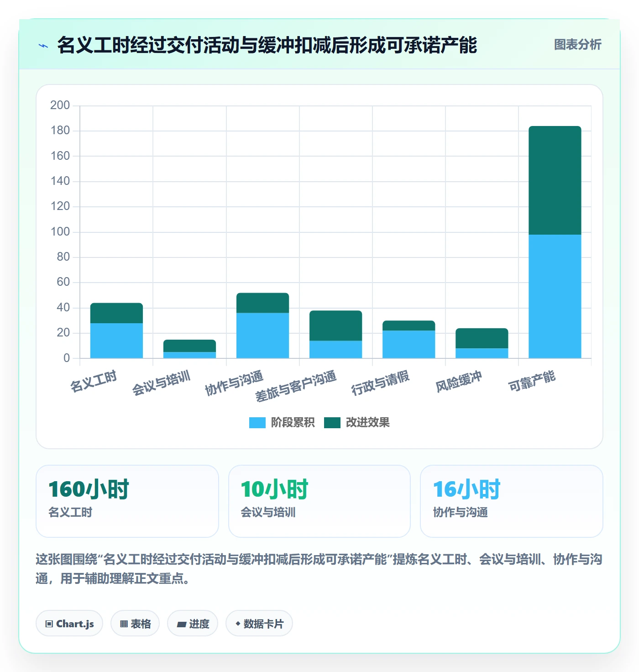Screen dimensions: 639x672
Task: Click the dark green segment of the 会议与培训 bar
Action: point(189,346)
